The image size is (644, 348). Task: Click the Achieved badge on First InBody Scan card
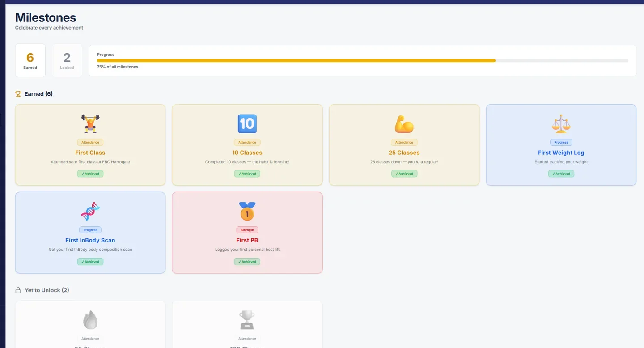[90, 262]
